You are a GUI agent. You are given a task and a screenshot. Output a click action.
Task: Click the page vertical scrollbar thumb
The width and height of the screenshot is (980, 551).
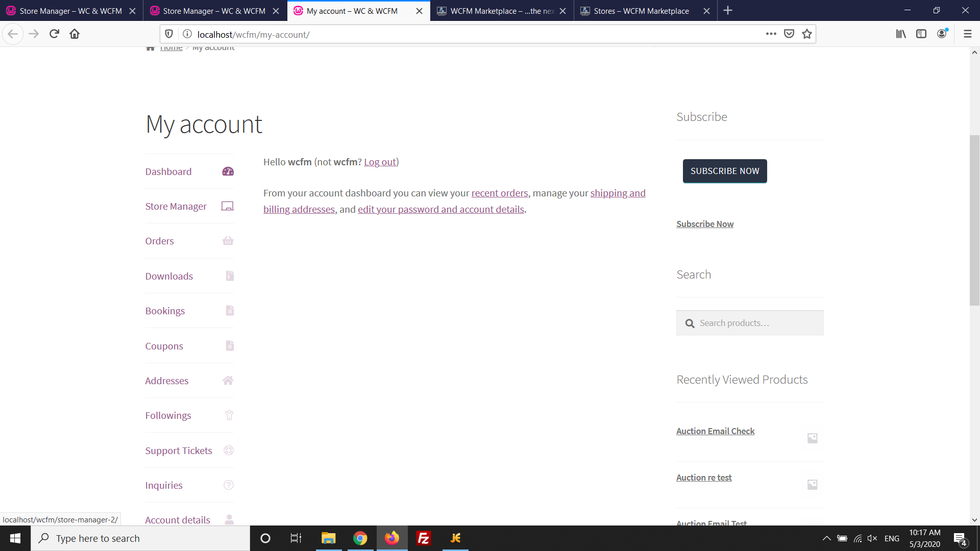click(x=974, y=220)
